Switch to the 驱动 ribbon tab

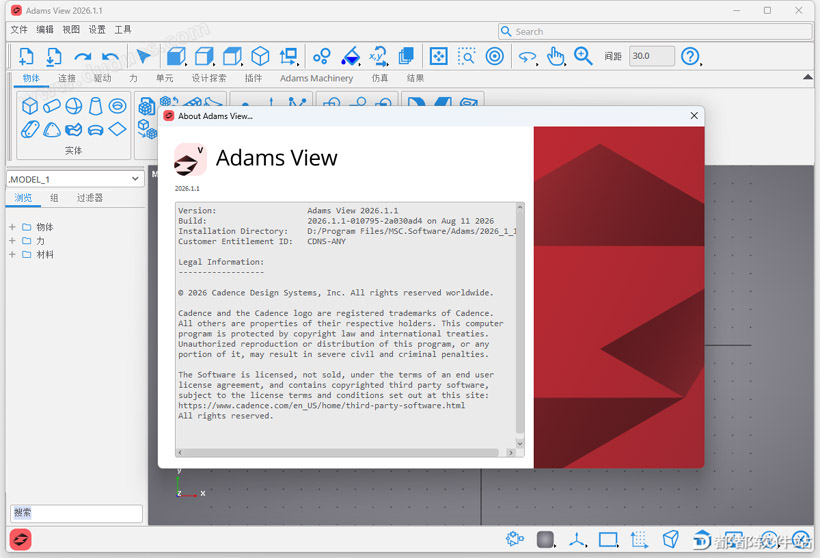point(102,78)
